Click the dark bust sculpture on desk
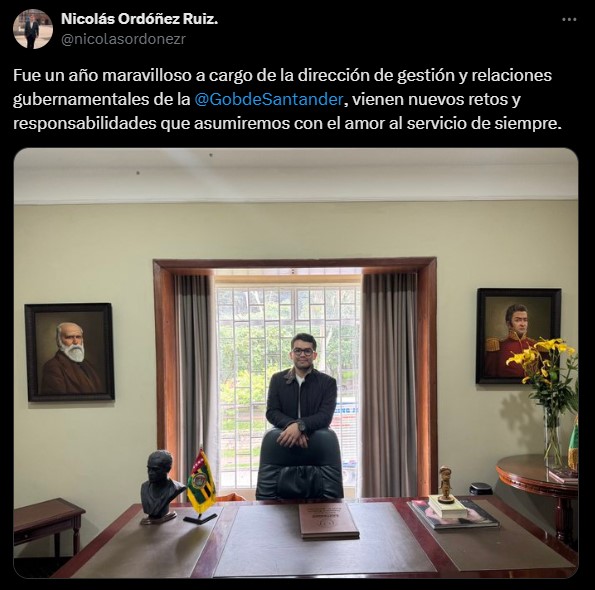Viewport: 595px width, 590px height. 158,487
